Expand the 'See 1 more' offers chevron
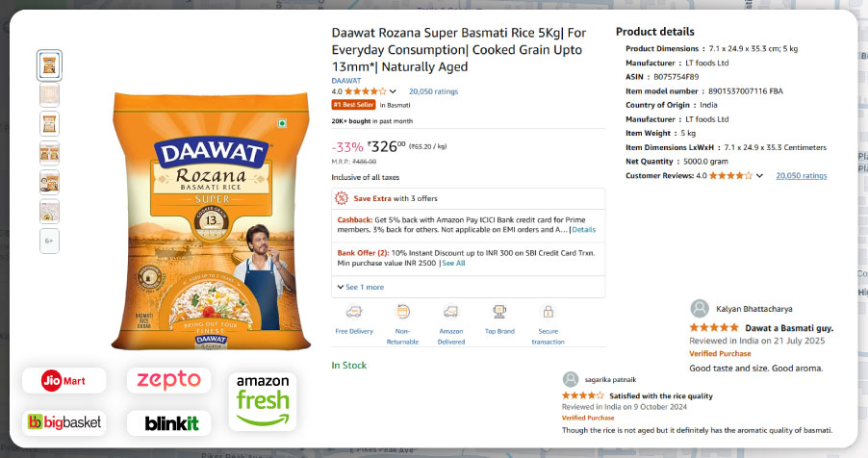 point(341,287)
